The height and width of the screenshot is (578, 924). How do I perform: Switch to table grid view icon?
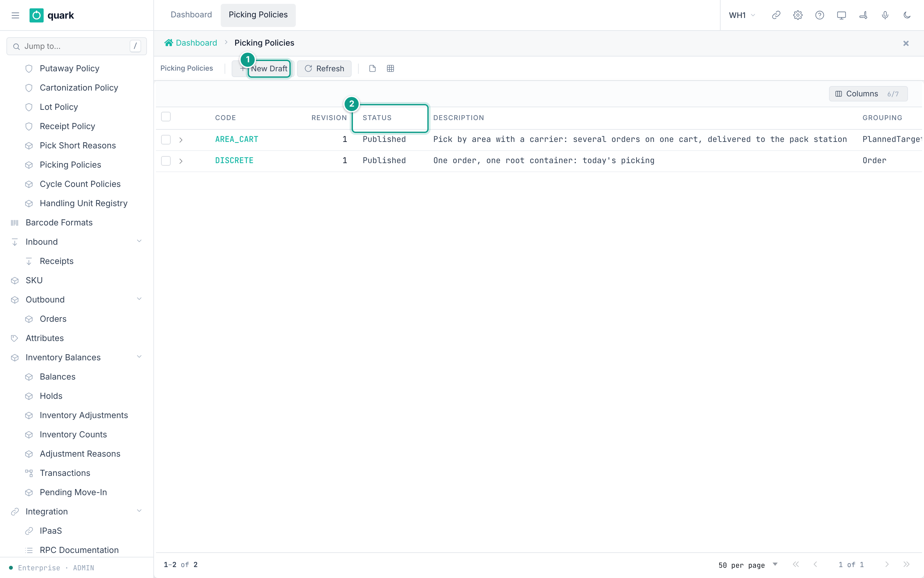point(390,68)
